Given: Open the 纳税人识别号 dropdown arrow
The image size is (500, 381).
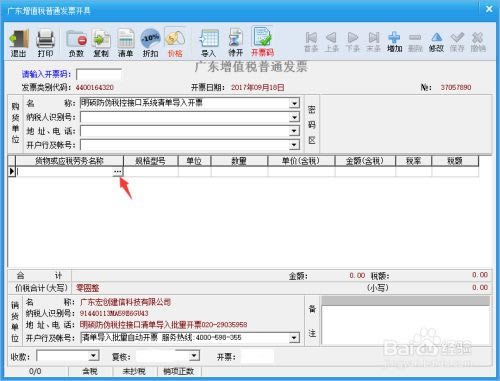Looking at the screenshot, I should (294, 117).
